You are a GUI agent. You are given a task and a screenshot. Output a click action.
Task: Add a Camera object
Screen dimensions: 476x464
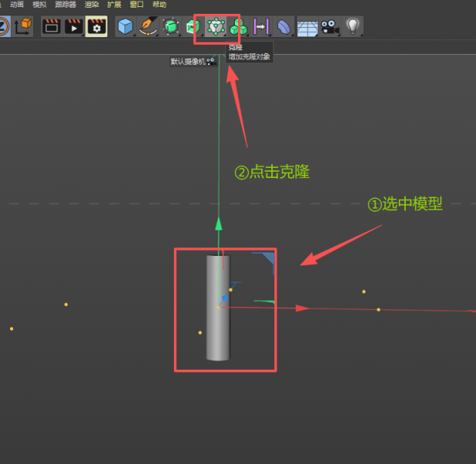tap(330, 26)
